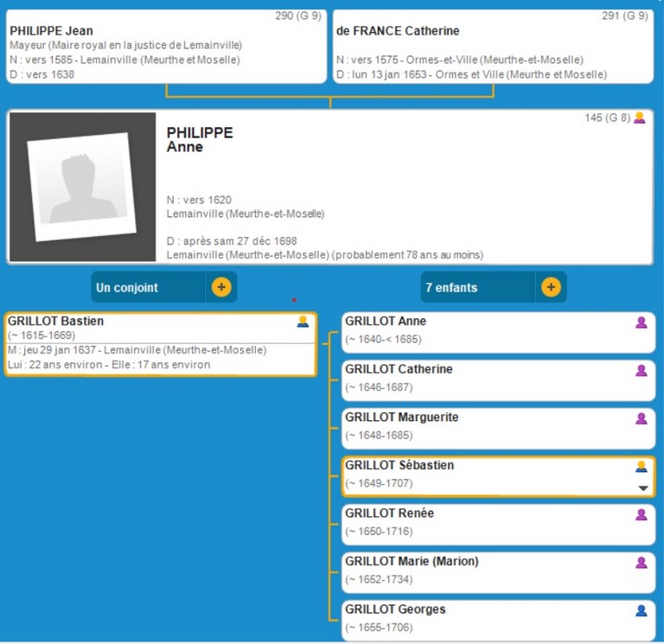Click the person icon for GRILLOT Marie (Marion)

coord(642,562)
